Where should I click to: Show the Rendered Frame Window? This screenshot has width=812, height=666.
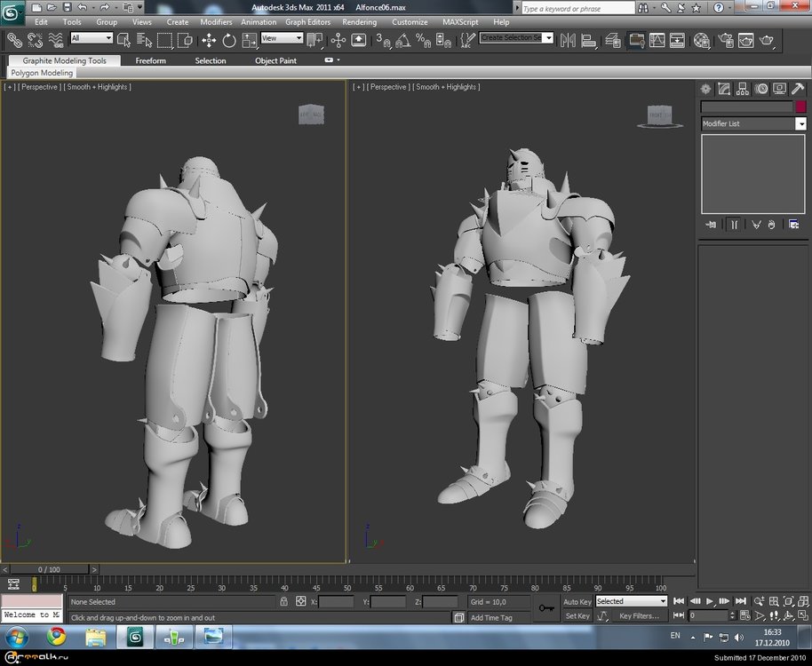(745, 40)
